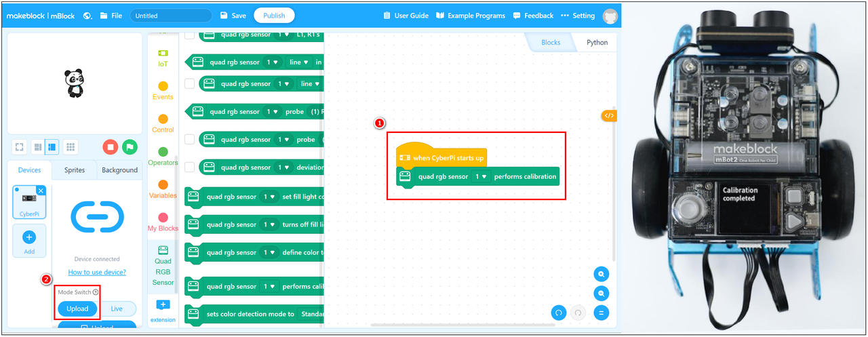Switch mode to Live
The image size is (868, 337).
(117, 309)
